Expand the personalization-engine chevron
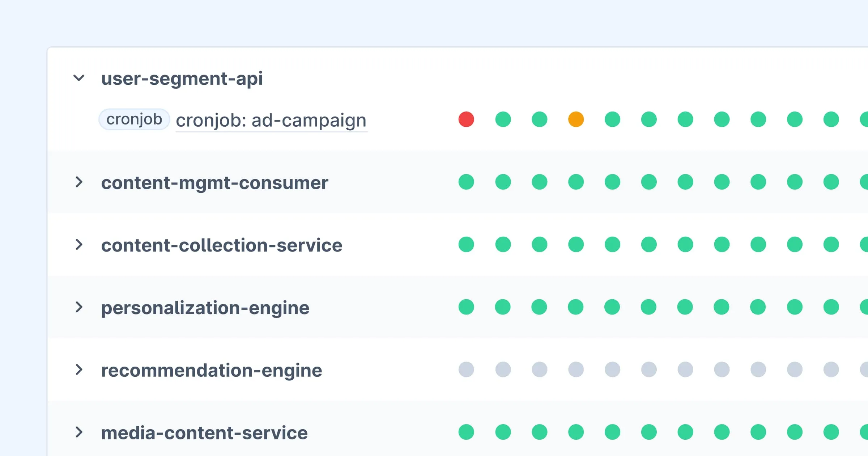The width and height of the screenshot is (868, 456). point(79,307)
